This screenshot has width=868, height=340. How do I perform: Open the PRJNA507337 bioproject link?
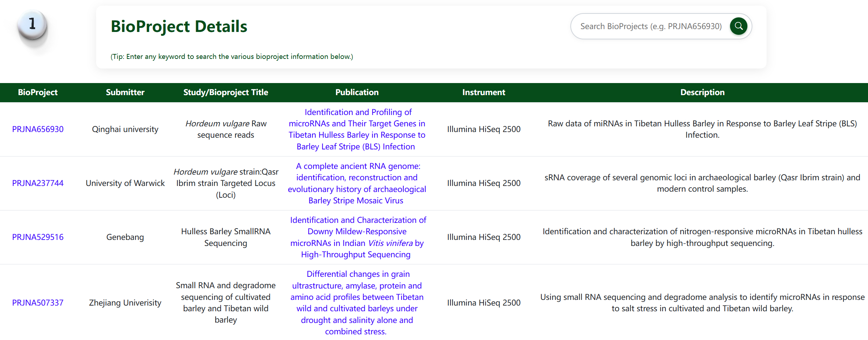tap(38, 303)
